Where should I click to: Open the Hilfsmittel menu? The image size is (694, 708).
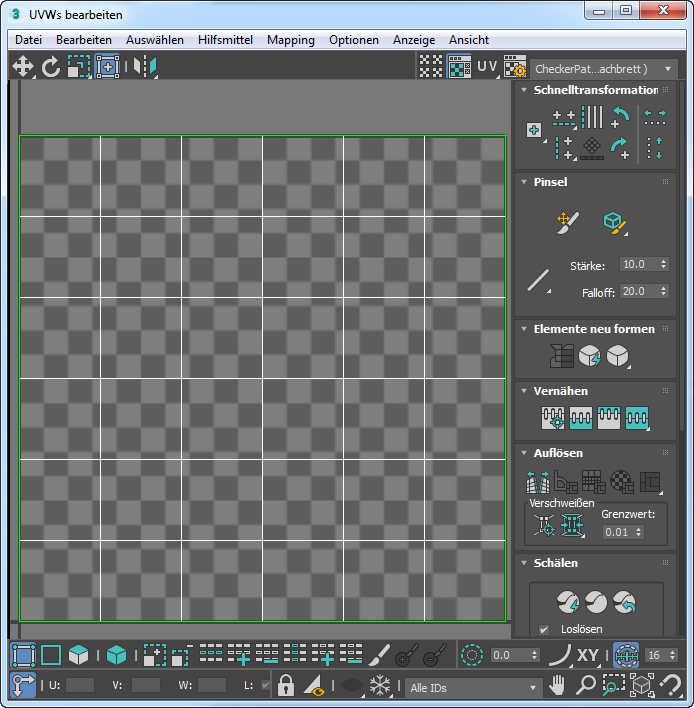coord(225,40)
